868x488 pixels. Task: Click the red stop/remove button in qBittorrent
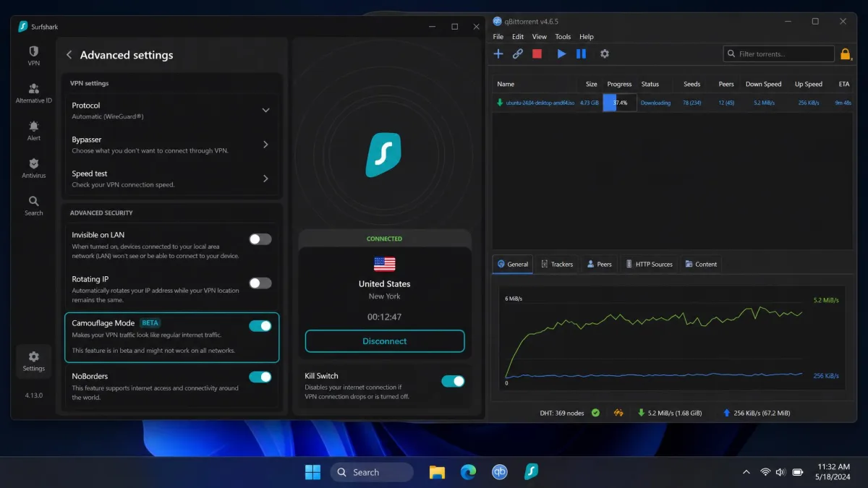pyautogui.click(x=537, y=53)
